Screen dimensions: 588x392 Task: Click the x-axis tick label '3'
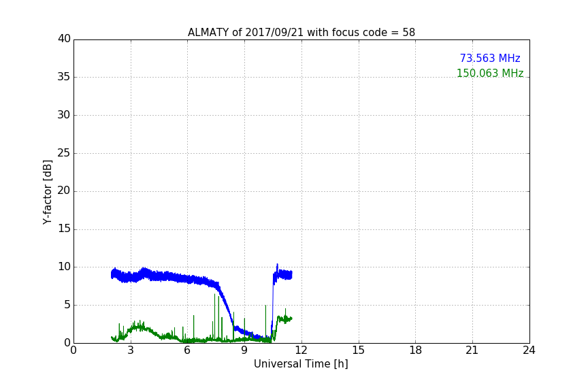pos(131,350)
